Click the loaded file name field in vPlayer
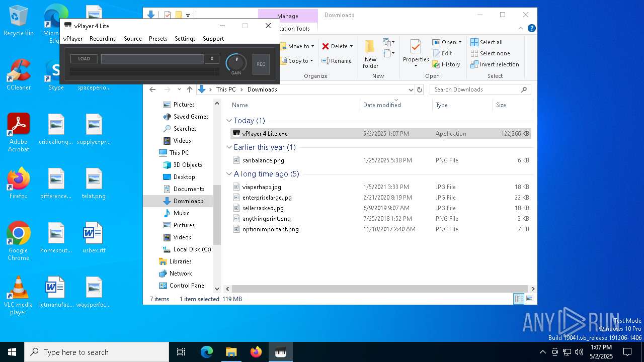This screenshot has width=644, height=362. (x=152, y=59)
